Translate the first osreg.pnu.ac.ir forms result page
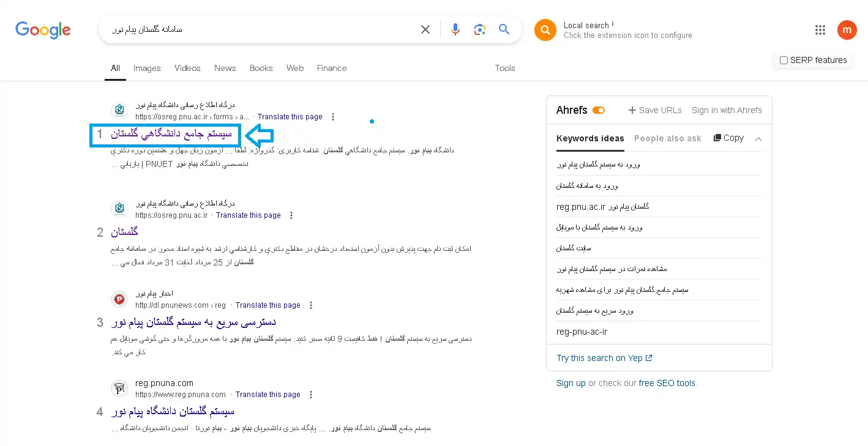Image resolution: width=868 pixels, height=446 pixels. point(290,117)
